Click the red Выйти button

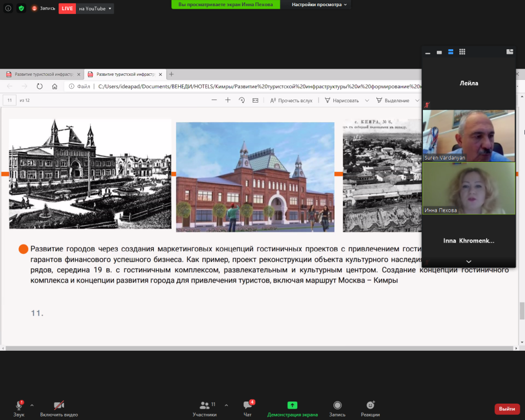pos(507,409)
